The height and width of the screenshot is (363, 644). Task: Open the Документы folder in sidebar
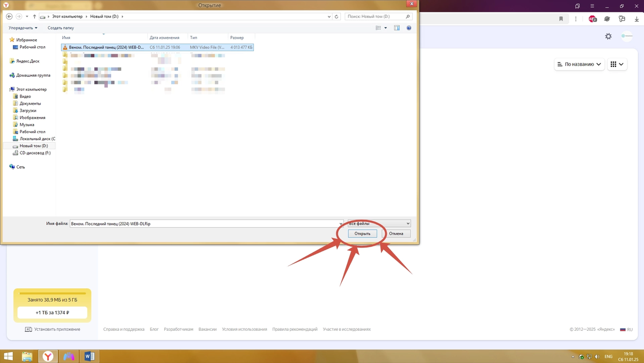tap(30, 104)
